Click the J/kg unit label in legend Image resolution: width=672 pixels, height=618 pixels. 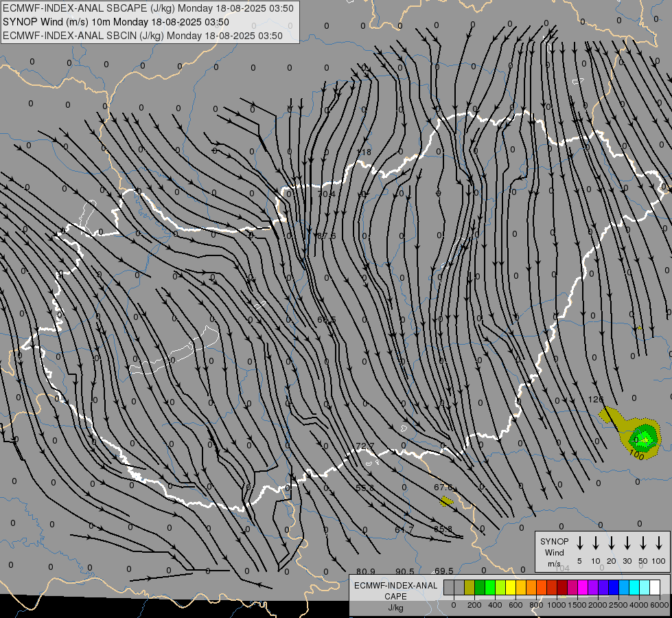(395, 608)
